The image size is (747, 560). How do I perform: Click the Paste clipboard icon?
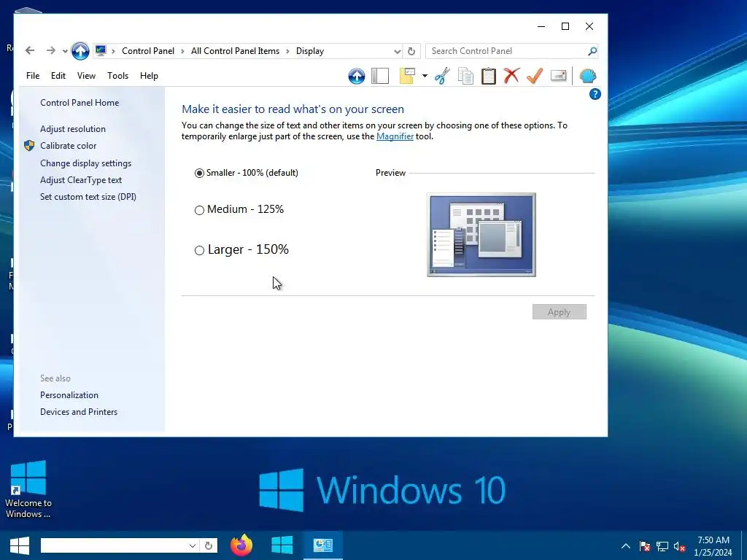pyautogui.click(x=489, y=76)
